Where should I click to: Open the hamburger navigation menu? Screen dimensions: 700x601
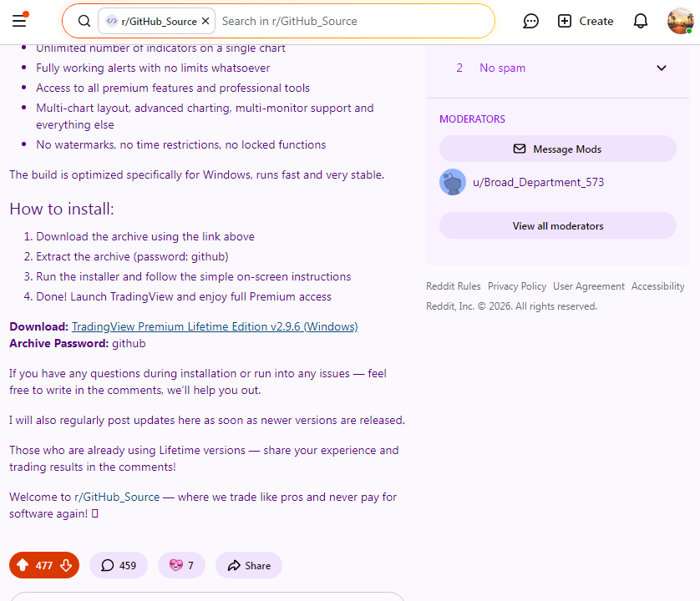tap(19, 21)
